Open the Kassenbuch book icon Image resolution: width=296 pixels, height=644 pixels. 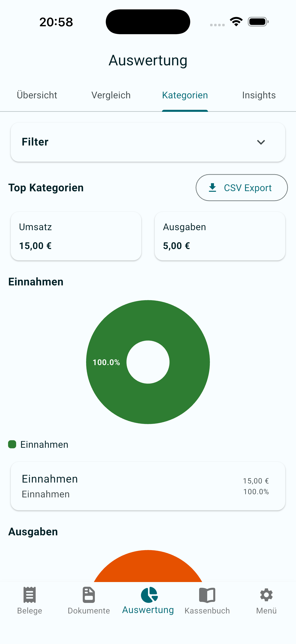pos(207,595)
